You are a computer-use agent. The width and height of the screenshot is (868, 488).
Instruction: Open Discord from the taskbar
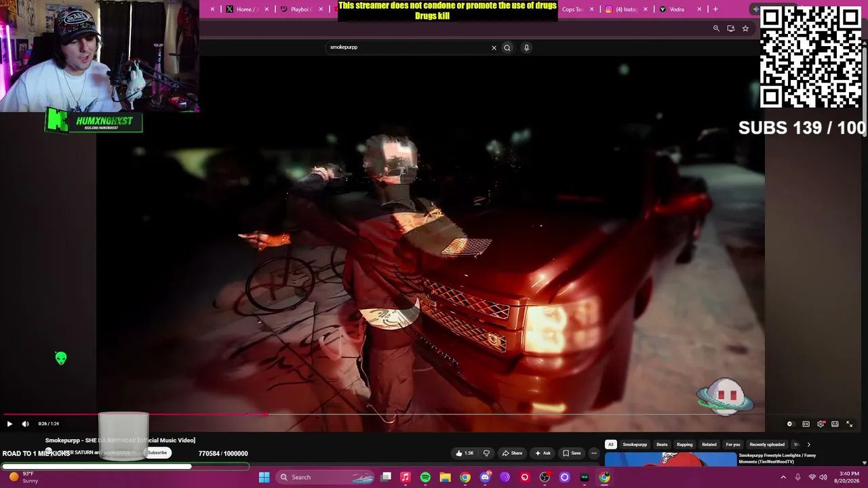point(485,477)
